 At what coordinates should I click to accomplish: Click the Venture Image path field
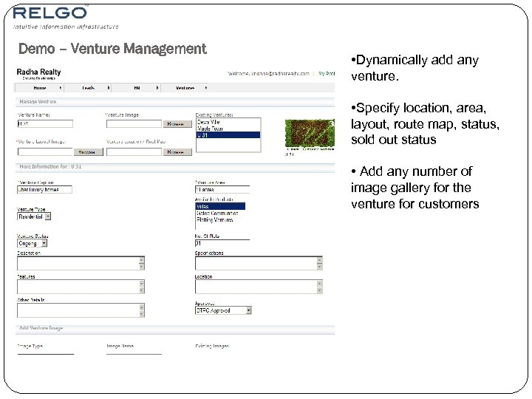click(x=134, y=124)
